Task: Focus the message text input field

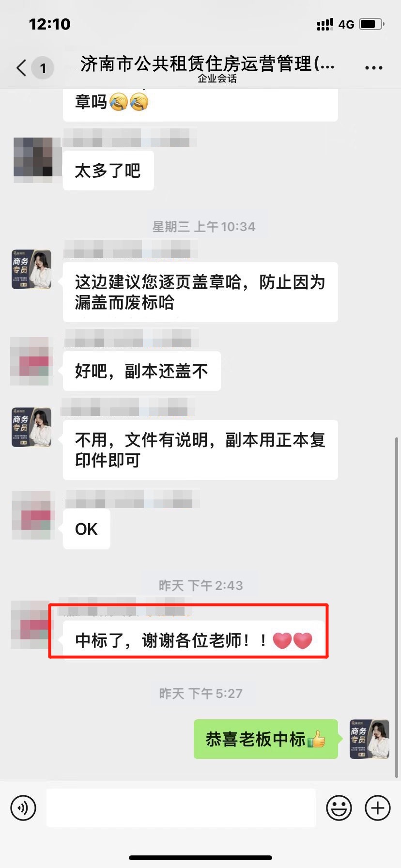Action: (x=181, y=808)
